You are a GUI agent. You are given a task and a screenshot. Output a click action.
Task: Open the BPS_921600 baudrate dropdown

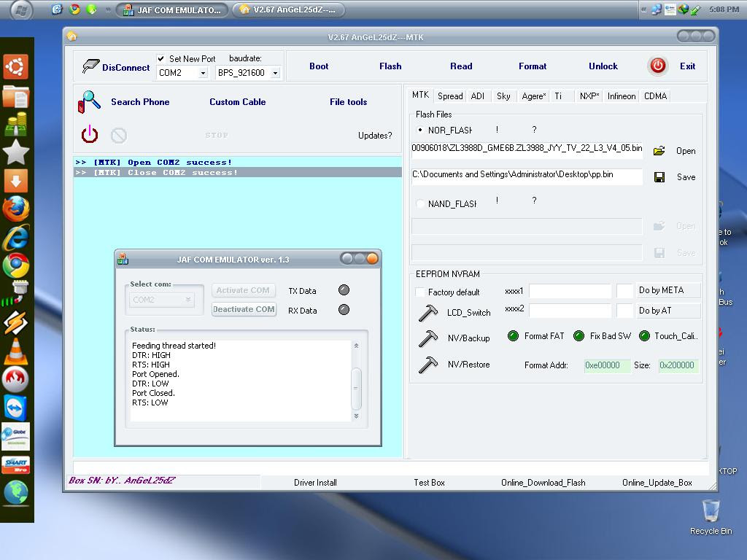point(275,73)
